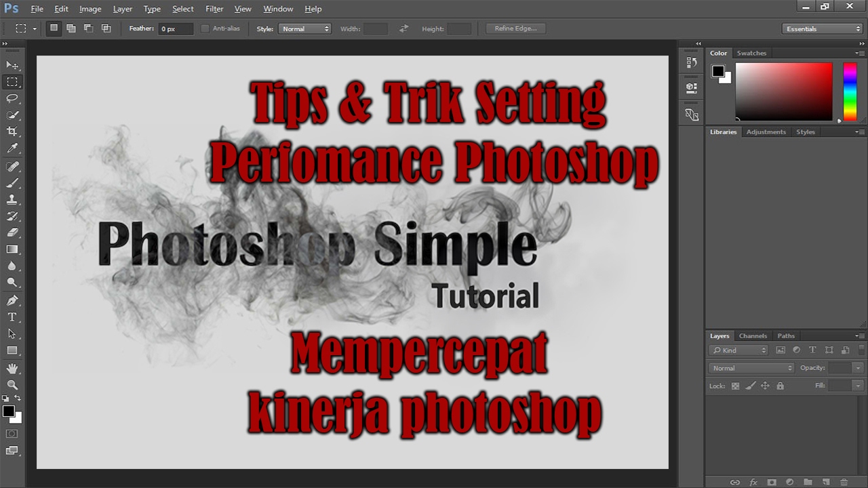
Task: Link layers icon in Layers panel
Action: (734, 482)
